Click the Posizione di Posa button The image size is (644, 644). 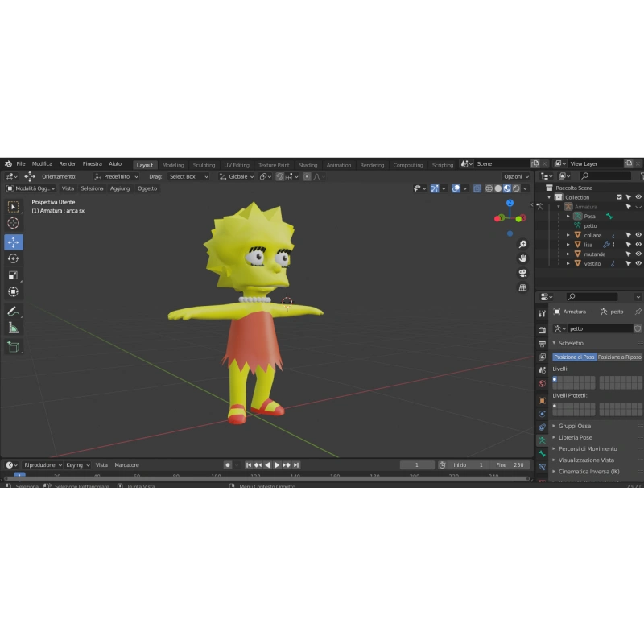point(574,357)
